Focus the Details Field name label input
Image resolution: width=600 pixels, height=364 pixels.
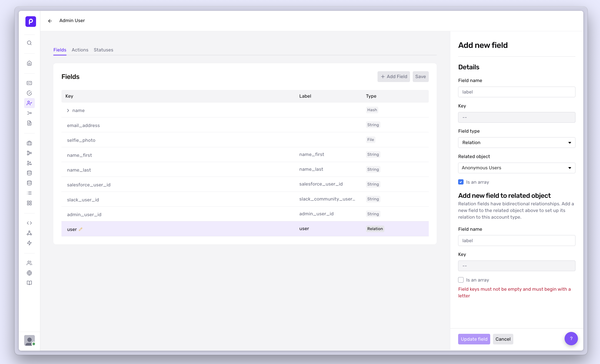[516, 92]
